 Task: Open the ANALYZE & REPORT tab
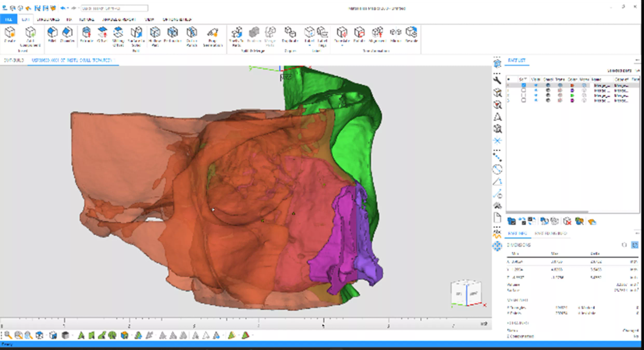(x=119, y=19)
